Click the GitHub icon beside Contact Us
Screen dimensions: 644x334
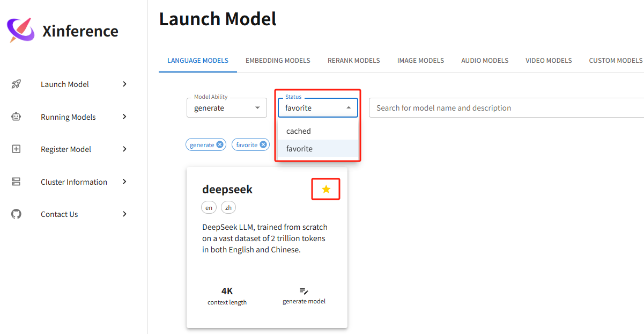coord(16,214)
